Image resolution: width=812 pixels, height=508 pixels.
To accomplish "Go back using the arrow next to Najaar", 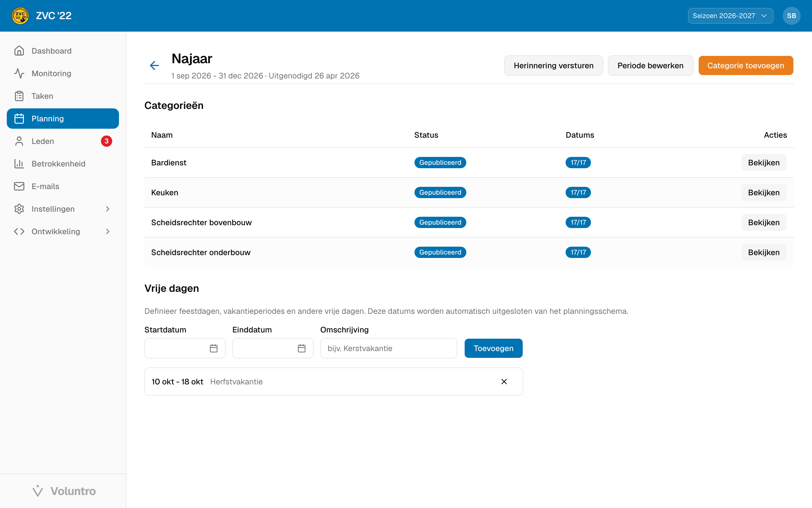I will click(x=154, y=65).
